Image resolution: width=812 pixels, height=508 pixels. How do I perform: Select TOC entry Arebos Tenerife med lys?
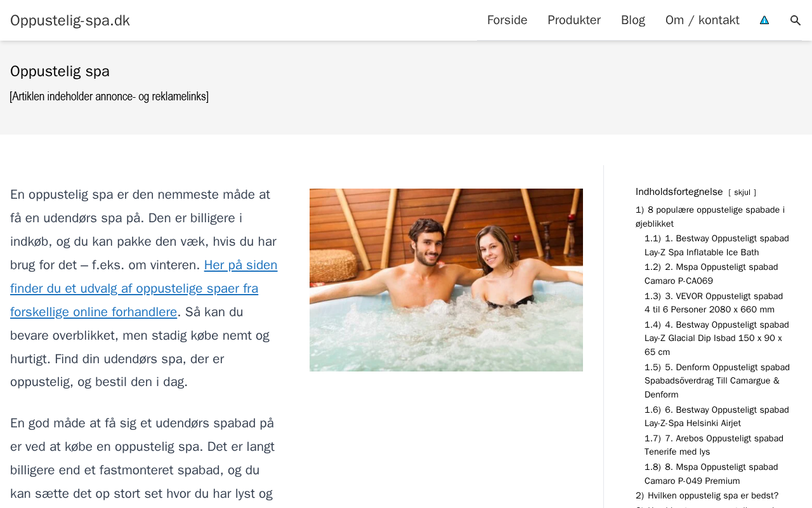[x=714, y=445]
